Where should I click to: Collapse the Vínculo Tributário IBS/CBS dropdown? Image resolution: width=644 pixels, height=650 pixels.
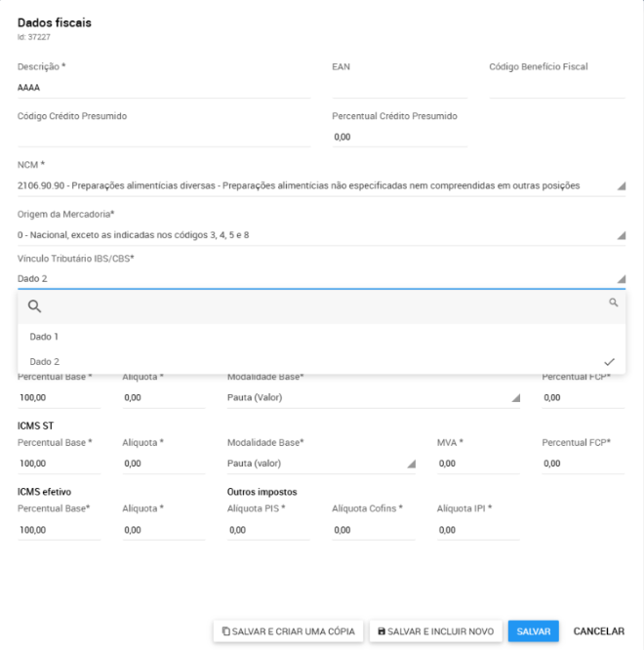tap(621, 278)
